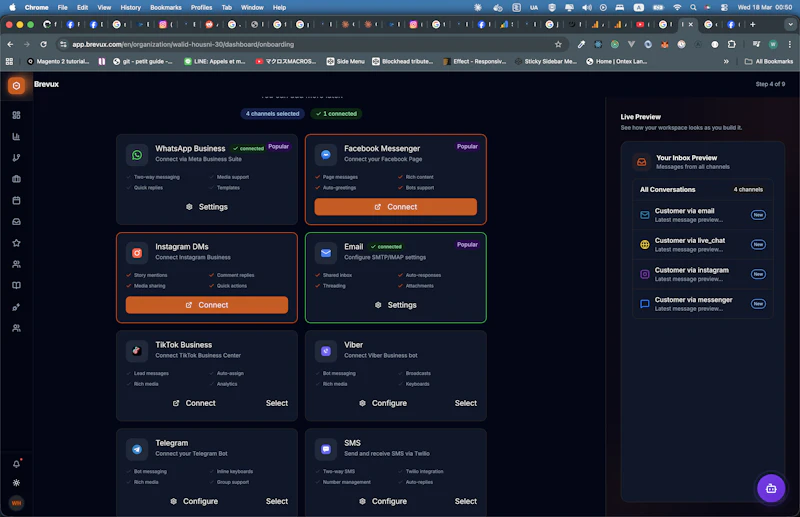Click the 4 channels selected badge
The image size is (800, 517).
(x=272, y=113)
